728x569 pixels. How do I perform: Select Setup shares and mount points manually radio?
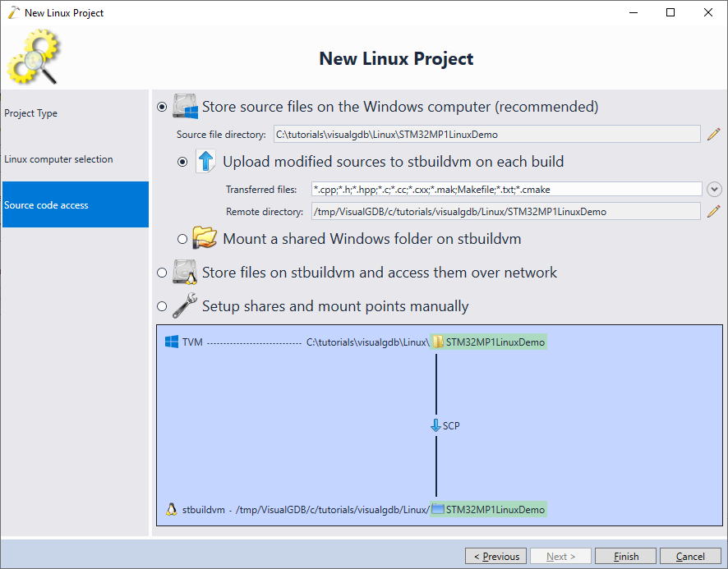click(x=162, y=306)
